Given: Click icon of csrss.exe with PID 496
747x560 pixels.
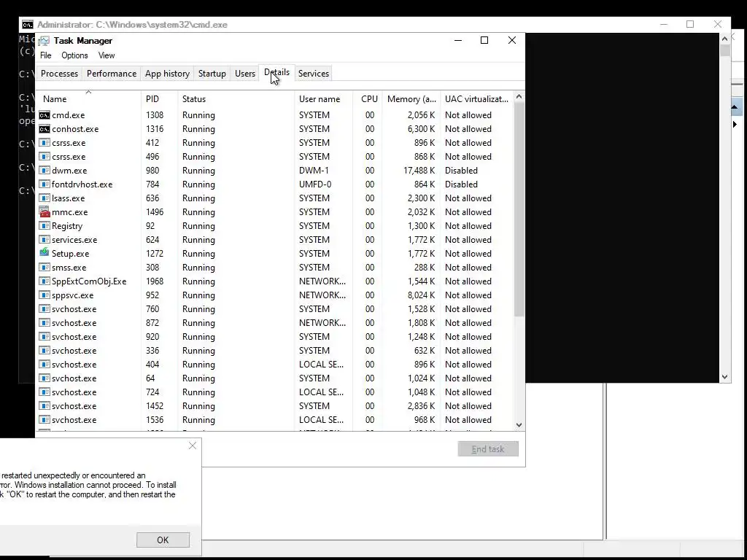Looking at the screenshot, I should tap(44, 157).
